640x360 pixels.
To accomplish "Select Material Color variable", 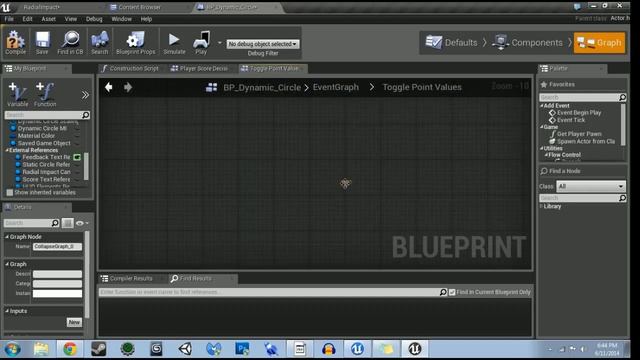I will (x=36, y=136).
